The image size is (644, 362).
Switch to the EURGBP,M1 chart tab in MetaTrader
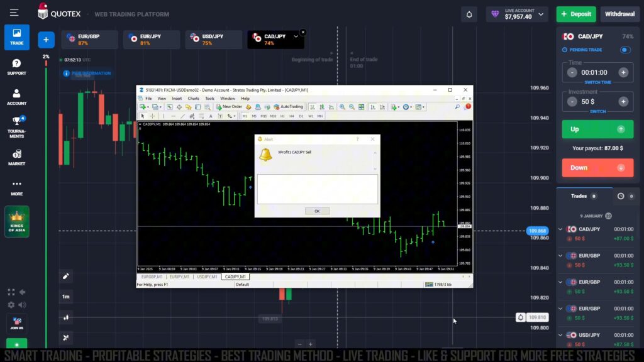152,277
